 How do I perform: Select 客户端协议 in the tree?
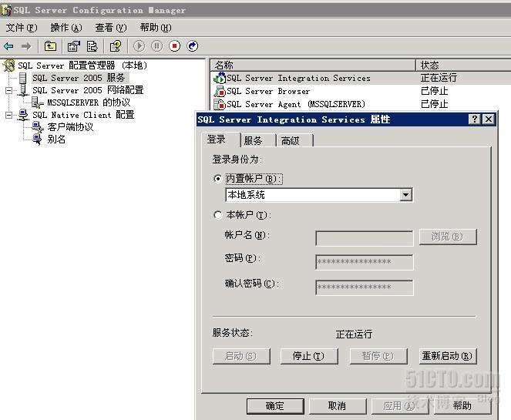70,127
